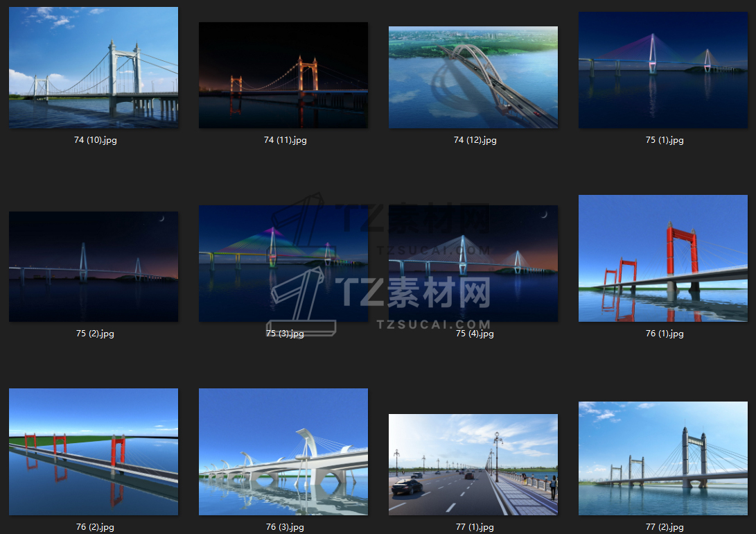Select the 77 (2).jpg thumbnail image
This screenshot has height=534, width=756.
pos(663,458)
